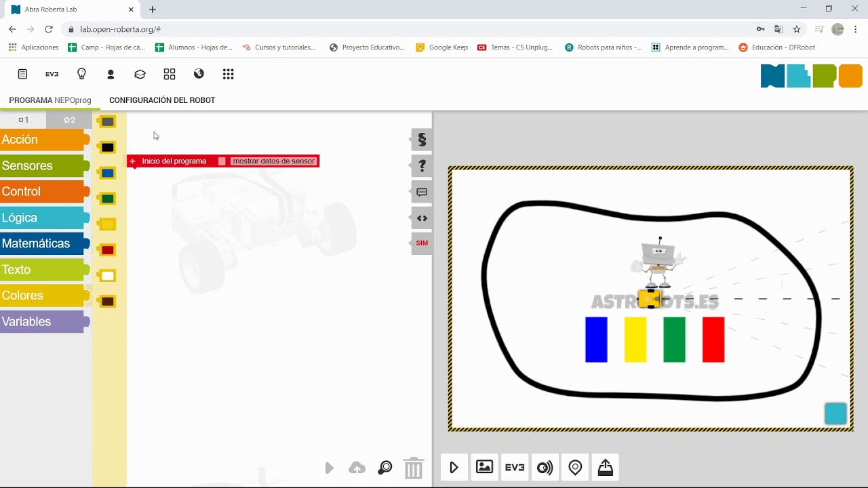Open the Proyecto Educativo bookmark
This screenshot has height=488, width=868.
(x=367, y=47)
